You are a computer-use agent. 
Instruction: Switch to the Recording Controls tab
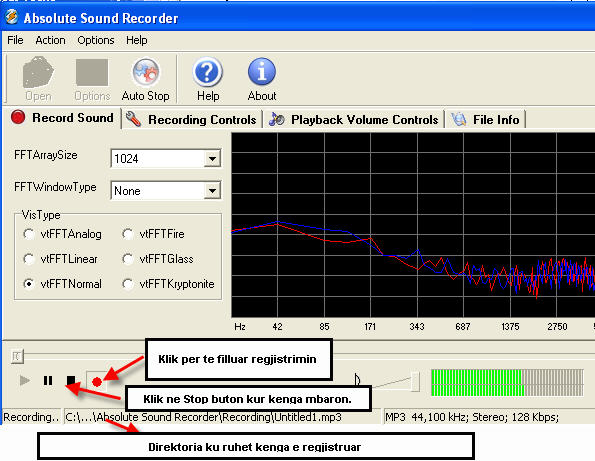pyautogui.click(x=192, y=120)
